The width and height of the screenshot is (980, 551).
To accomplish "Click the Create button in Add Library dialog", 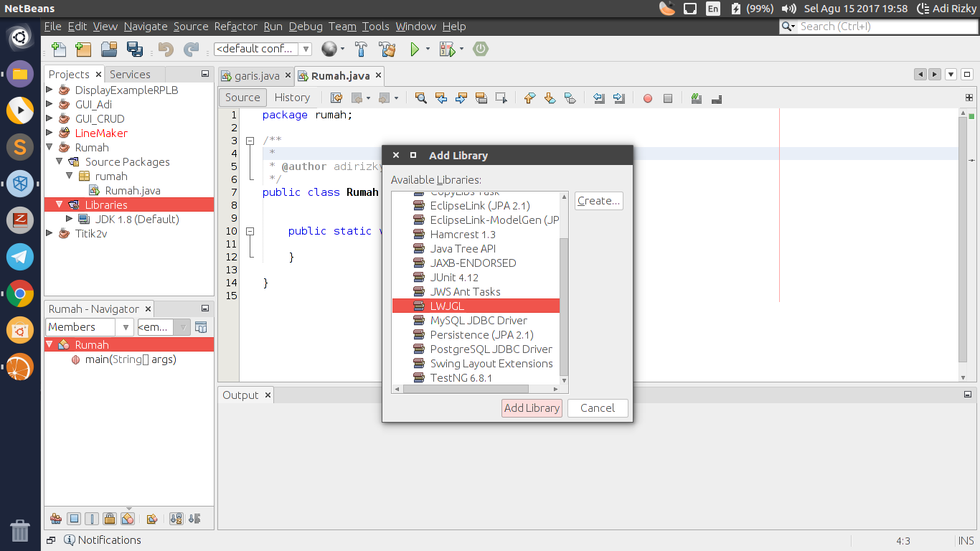I will click(x=598, y=201).
